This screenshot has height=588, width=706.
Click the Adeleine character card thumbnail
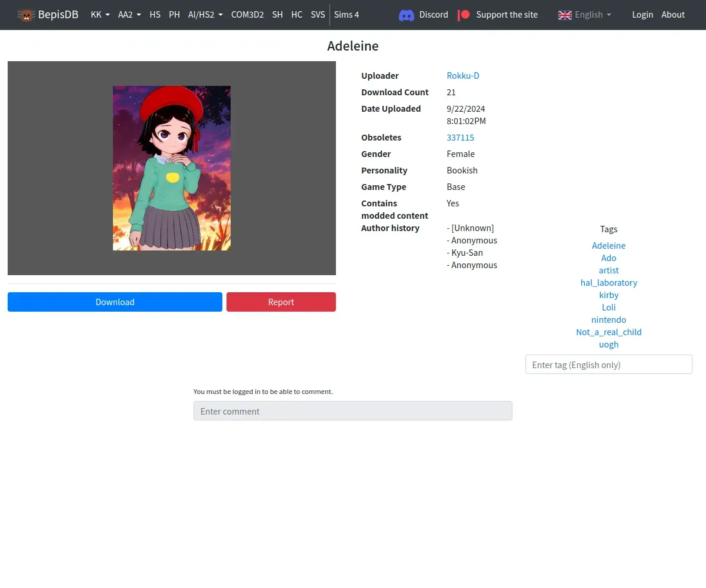pos(172,168)
